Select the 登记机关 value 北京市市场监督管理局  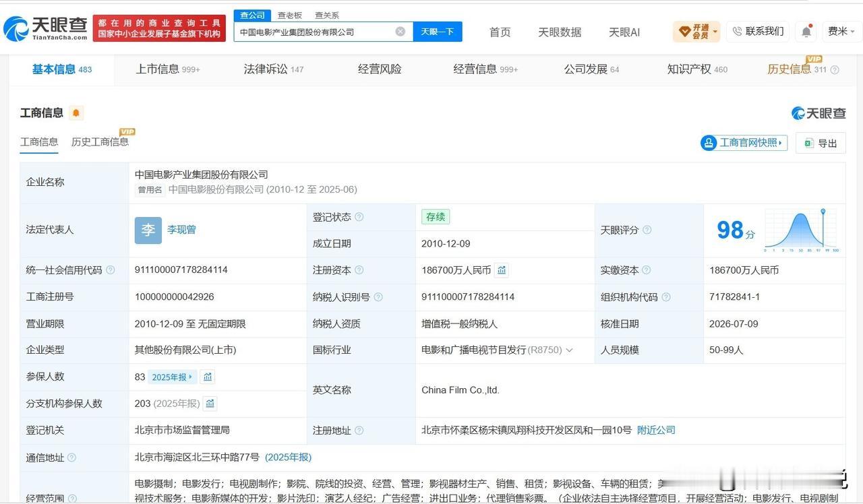[x=182, y=430]
